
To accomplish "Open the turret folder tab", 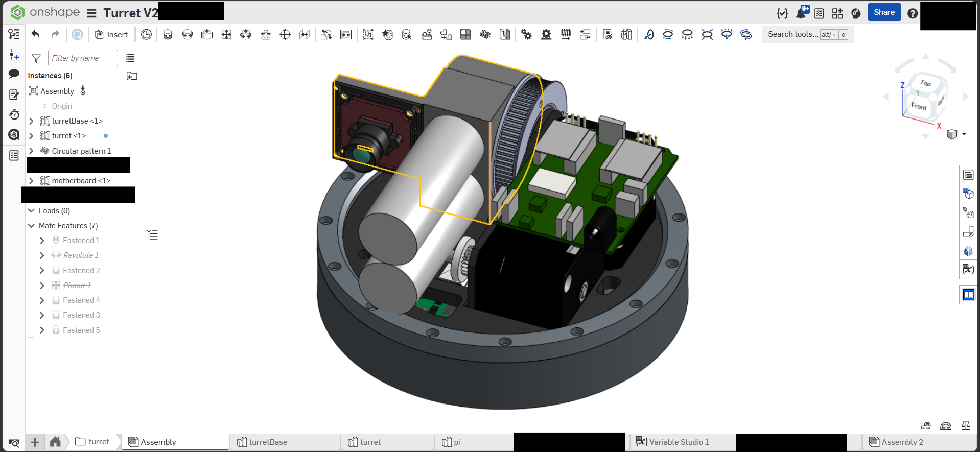I will 92,442.
